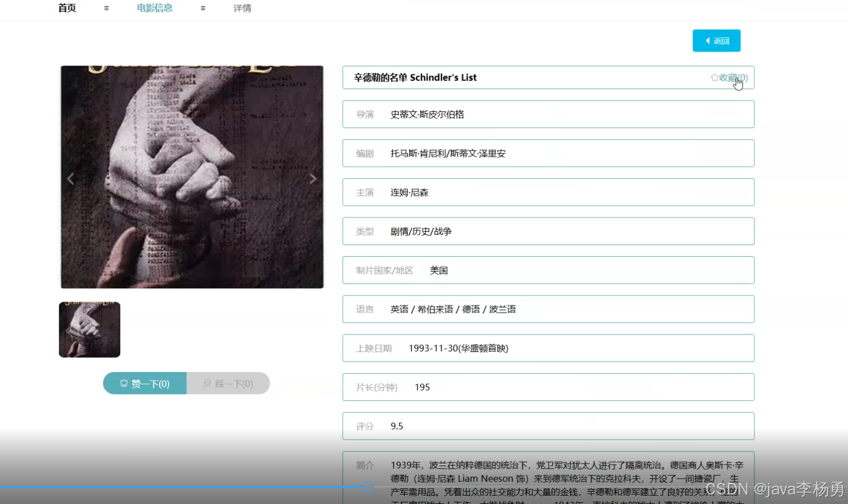
Task: Click the 片长(分钟) field label
Action: (x=377, y=387)
